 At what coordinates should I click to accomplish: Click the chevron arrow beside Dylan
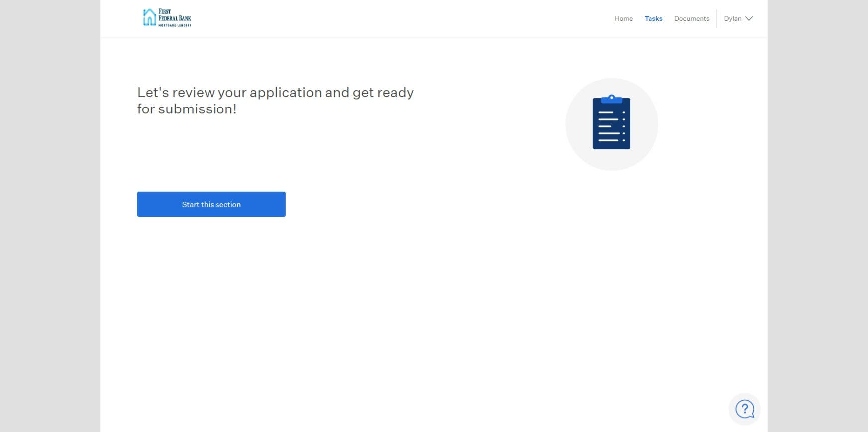[749, 19]
